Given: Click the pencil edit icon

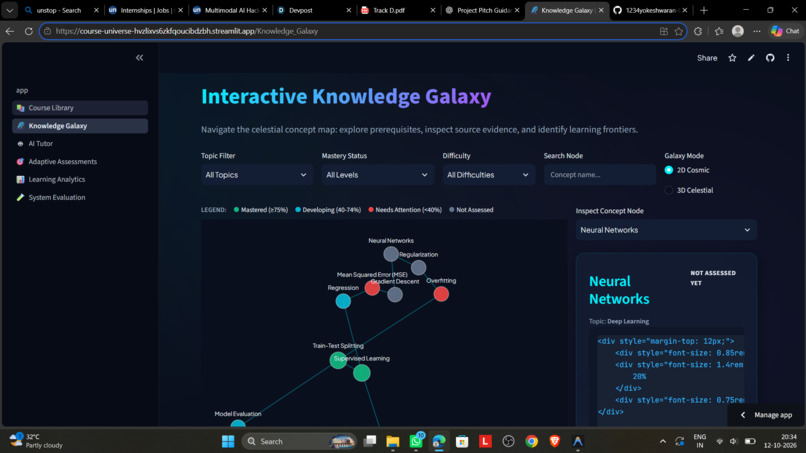Looking at the screenshot, I should point(751,58).
